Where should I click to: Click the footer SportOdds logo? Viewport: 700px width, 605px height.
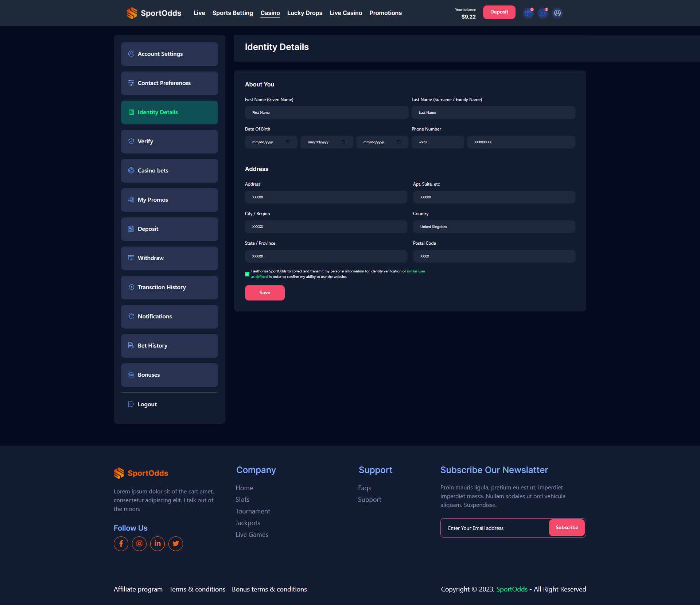coord(141,473)
